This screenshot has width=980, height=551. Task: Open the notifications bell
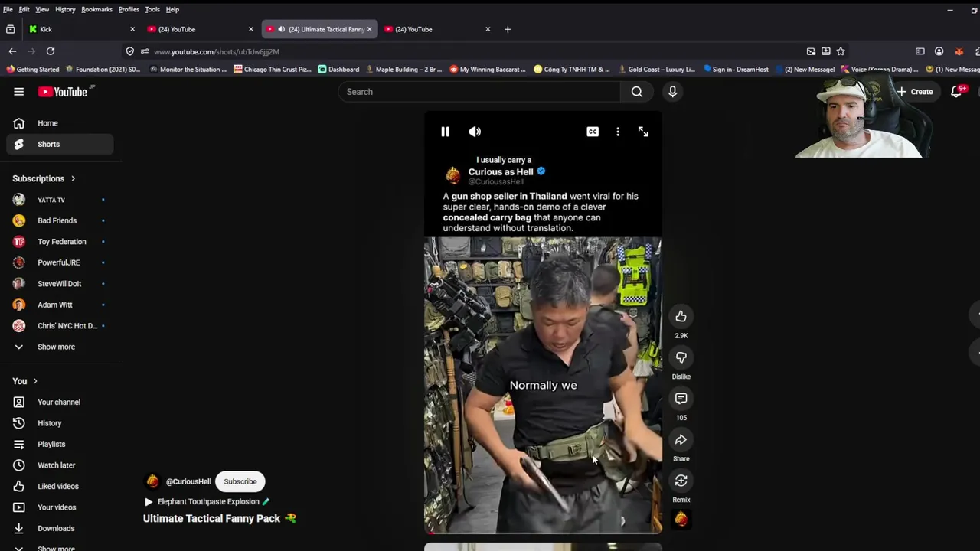tap(957, 92)
